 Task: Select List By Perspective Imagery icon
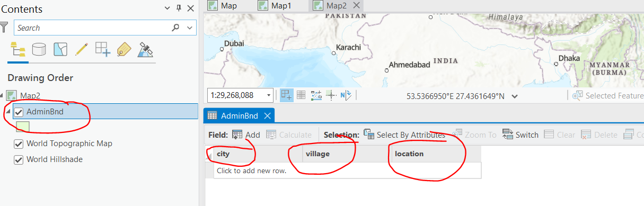(x=145, y=50)
